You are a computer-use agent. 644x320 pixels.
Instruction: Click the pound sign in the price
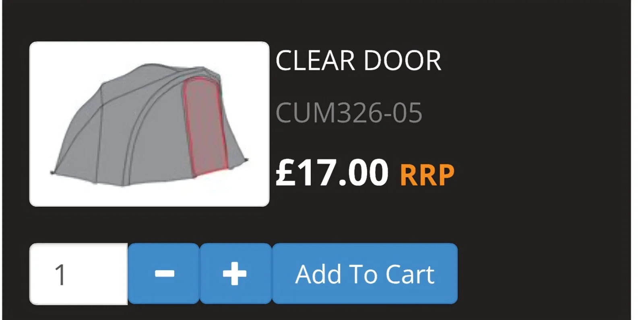[x=285, y=173]
